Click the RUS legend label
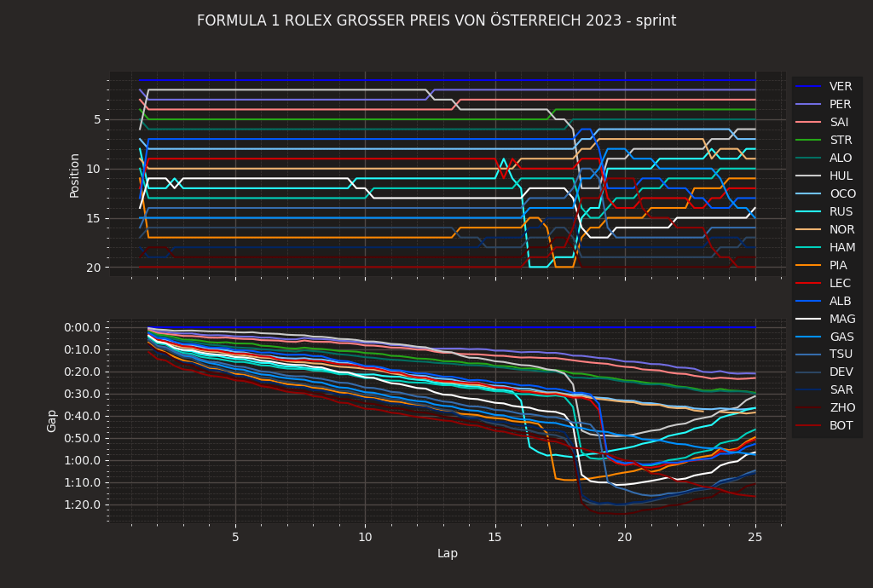This screenshot has height=588, width=873. pyautogui.click(x=841, y=211)
